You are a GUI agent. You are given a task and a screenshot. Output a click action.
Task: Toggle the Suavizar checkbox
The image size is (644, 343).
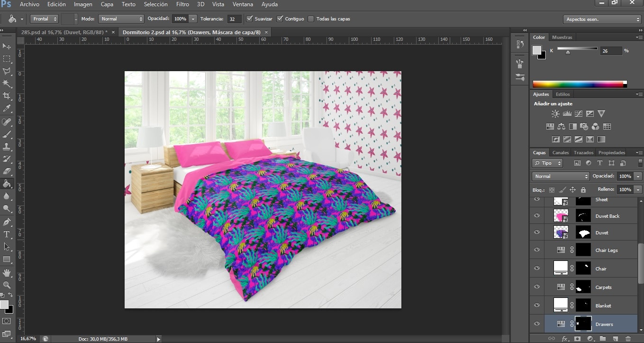pyautogui.click(x=250, y=19)
